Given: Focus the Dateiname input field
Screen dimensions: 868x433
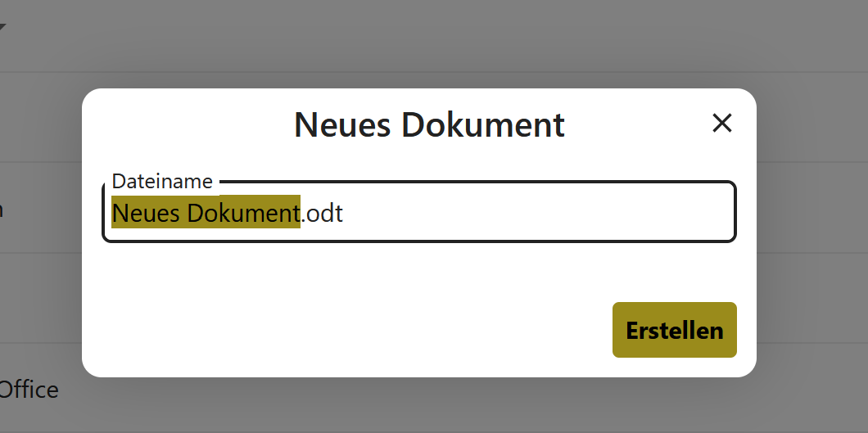Looking at the screenshot, I should [x=419, y=212].
